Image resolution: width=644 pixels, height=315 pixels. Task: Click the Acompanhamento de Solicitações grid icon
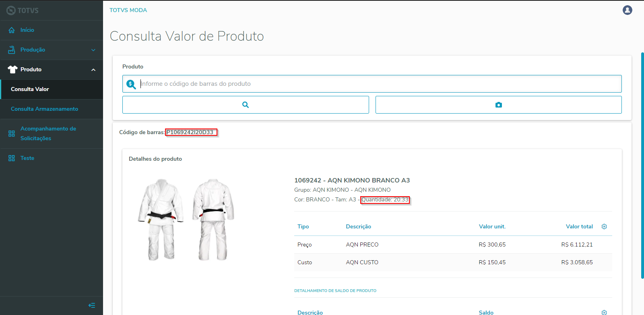tap(12, 133)
